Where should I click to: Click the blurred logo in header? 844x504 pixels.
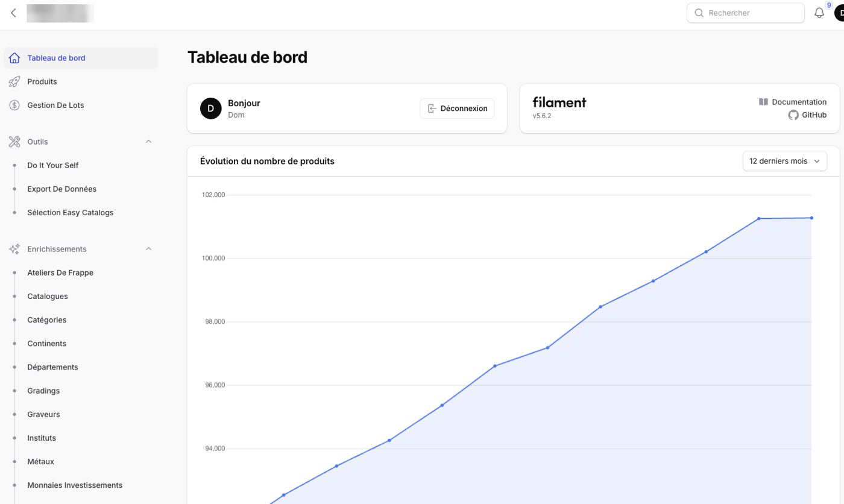(x=60, y=13)
